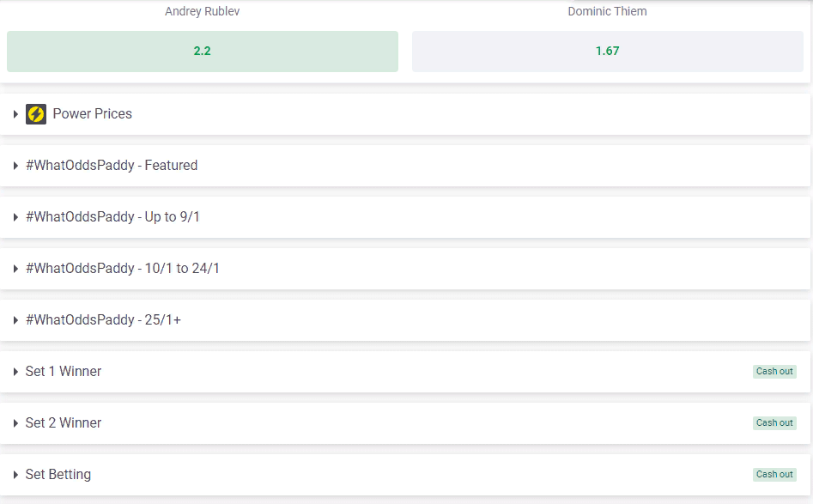Select Andrey Rublev odds 2.2
813x504 pixels.
pyautogui.click(x=203, y=52)
